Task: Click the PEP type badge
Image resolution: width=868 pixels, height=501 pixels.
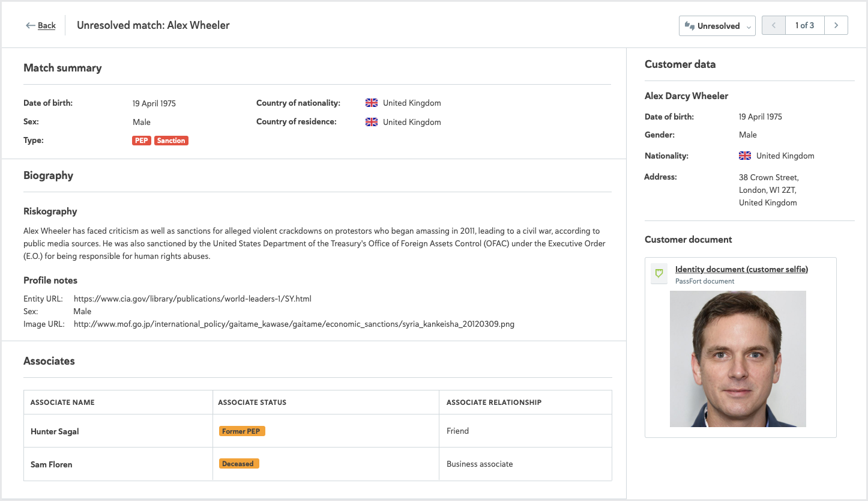Action: click(x=142, y=141)
